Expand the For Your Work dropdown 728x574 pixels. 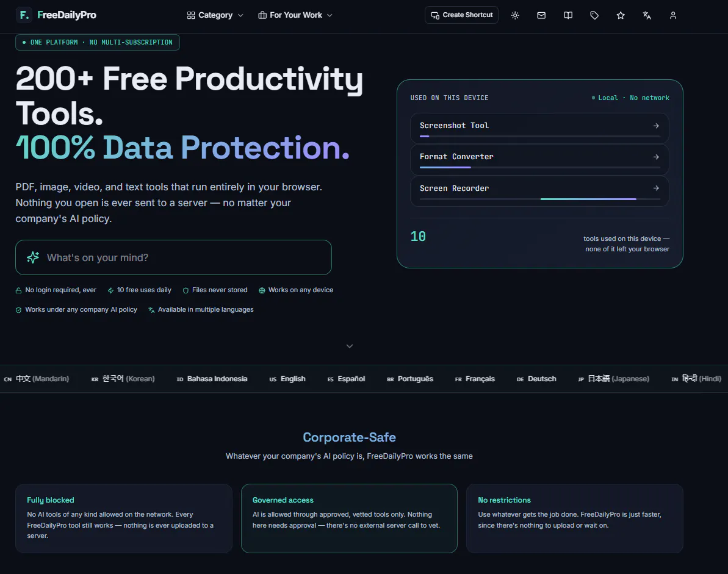(x=295, y=15)
